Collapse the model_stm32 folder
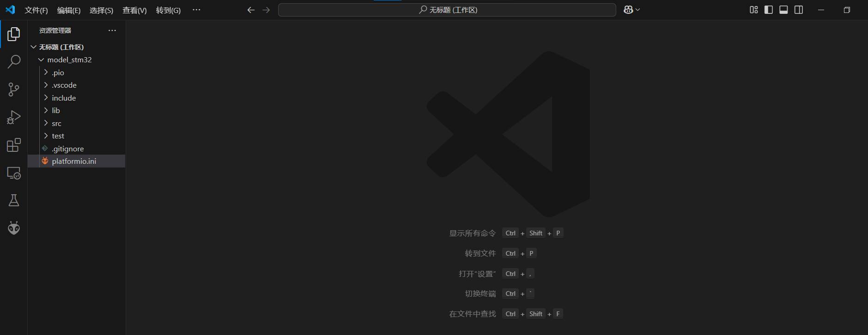 tap(77, 60)
